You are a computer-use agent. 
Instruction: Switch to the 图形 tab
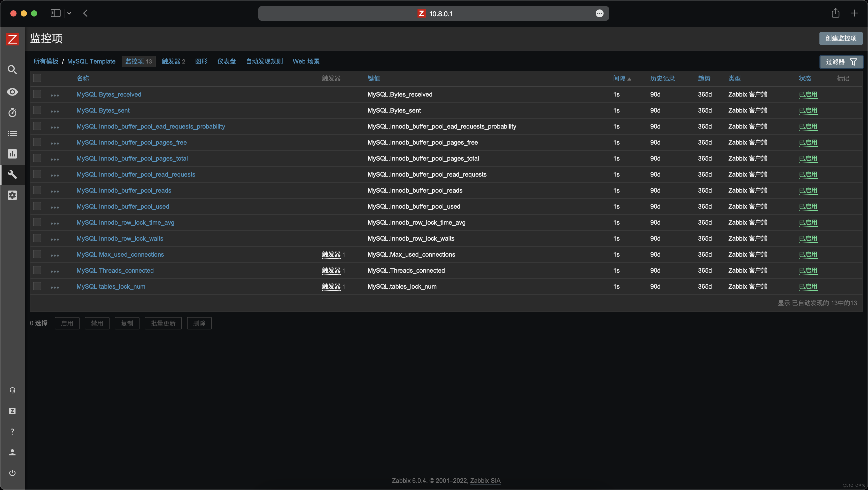201,61
